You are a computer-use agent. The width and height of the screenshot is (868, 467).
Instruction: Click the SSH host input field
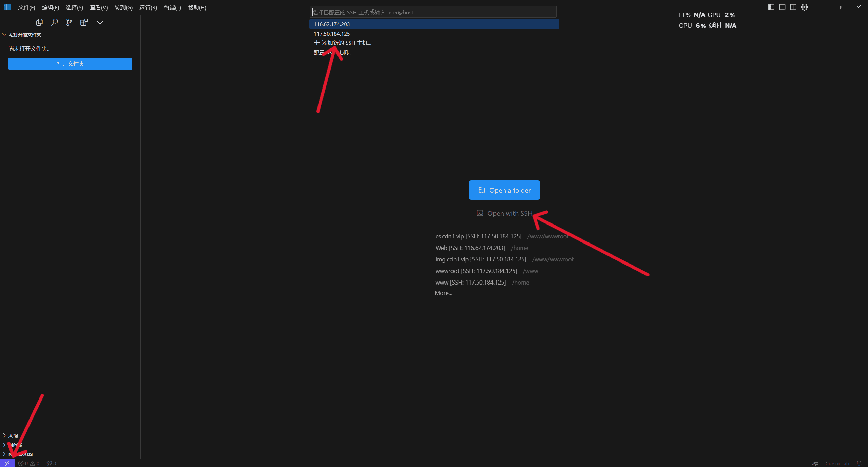click(432, 12)
